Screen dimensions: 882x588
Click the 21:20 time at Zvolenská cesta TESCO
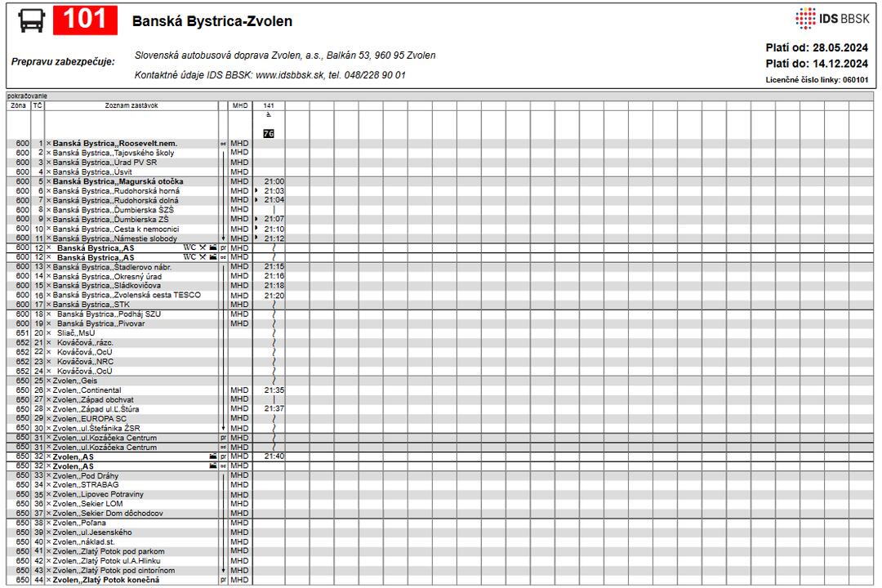pyautogui.click(x=274, y=296)
